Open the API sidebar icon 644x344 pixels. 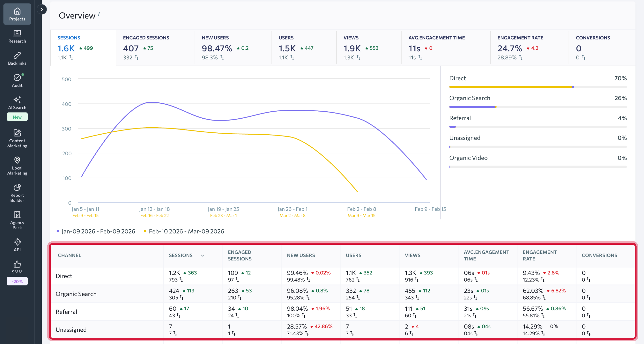[17, 242]
